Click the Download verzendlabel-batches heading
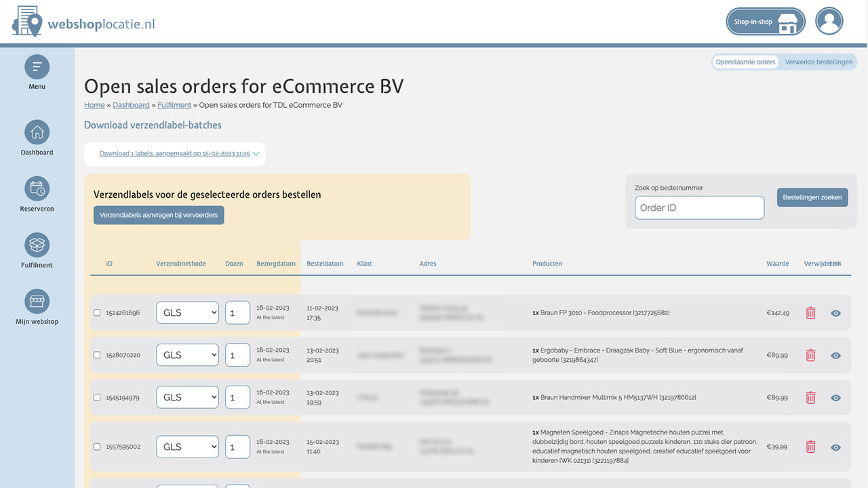The image size is (868, 488). pyautogui.click(x=153, y=125)
